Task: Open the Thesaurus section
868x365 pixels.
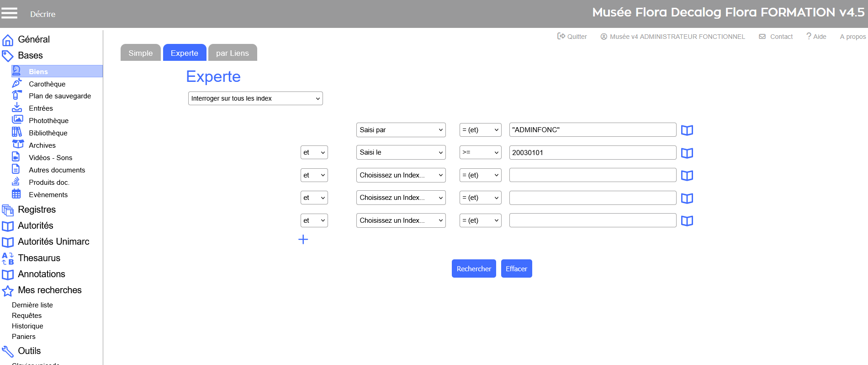Action: tap(39, 258)
